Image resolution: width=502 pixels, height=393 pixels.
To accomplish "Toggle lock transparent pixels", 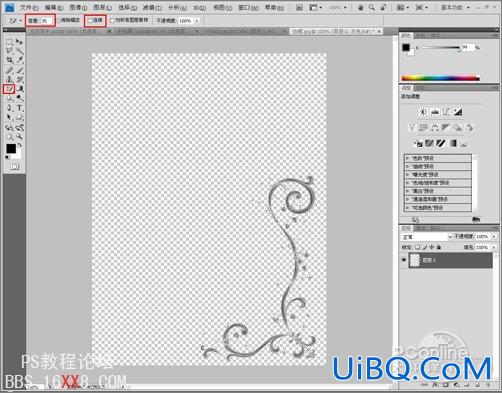I will click(417, 247).
